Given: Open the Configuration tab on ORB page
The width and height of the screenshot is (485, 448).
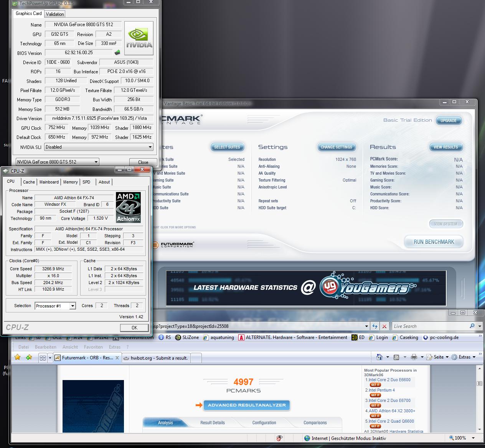Looking at the screenshot, I should 264,423.
